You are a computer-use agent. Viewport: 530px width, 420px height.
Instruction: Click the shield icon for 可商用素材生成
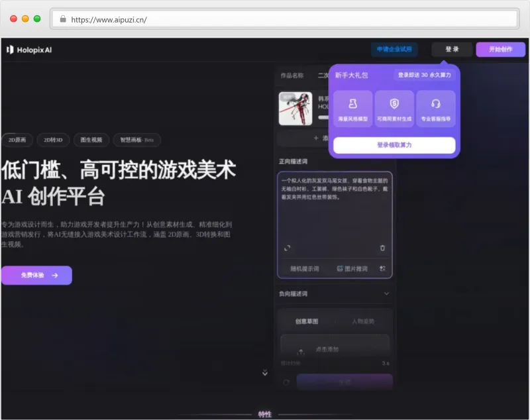394,104
